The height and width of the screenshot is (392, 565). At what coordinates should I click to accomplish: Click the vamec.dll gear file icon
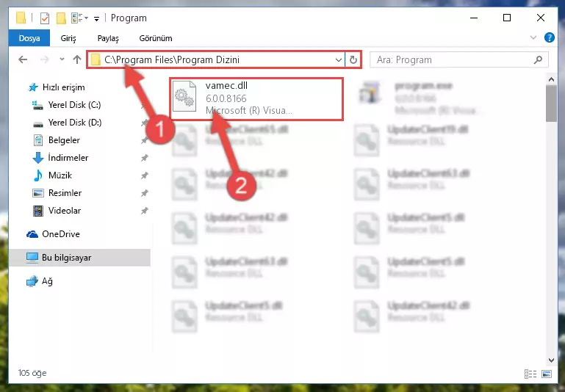click(184, 96)
